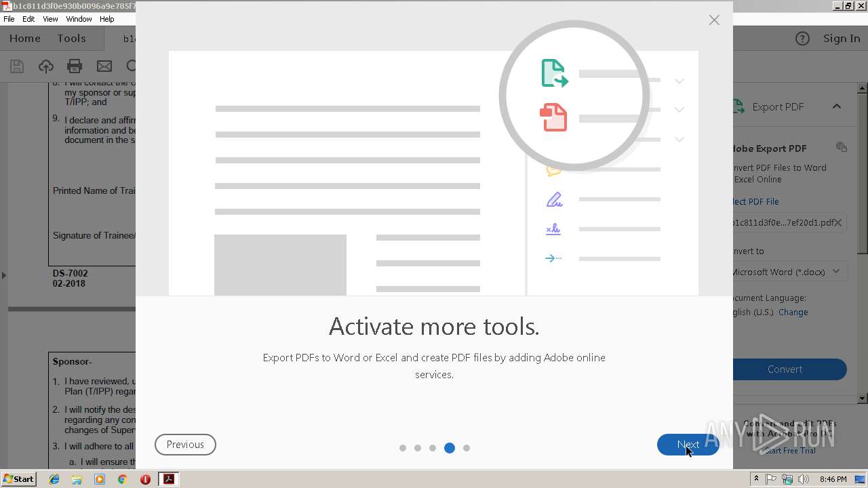
Task: Open the Help question mark icon
Action: point(802,39)
